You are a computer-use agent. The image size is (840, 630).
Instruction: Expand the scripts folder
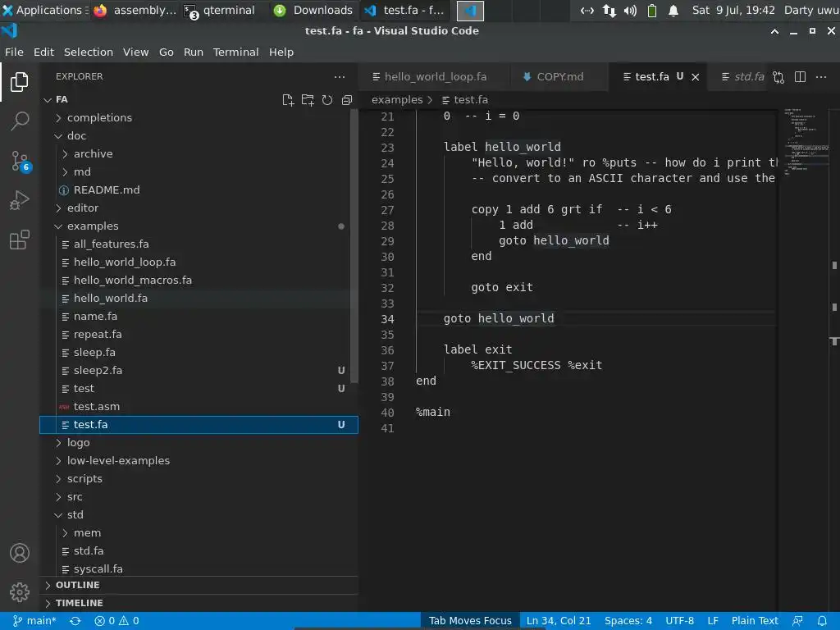[x=199, y=479]
